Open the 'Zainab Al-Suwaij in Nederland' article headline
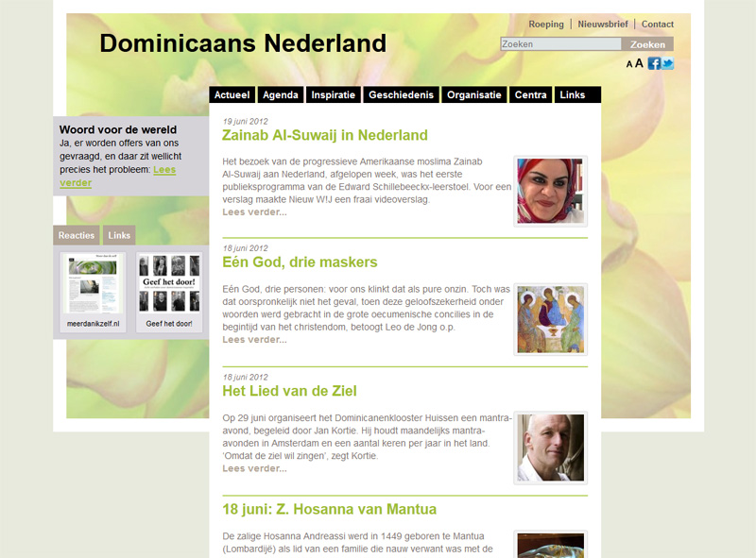This screenshot has height=558, width=756. [325, 135]
